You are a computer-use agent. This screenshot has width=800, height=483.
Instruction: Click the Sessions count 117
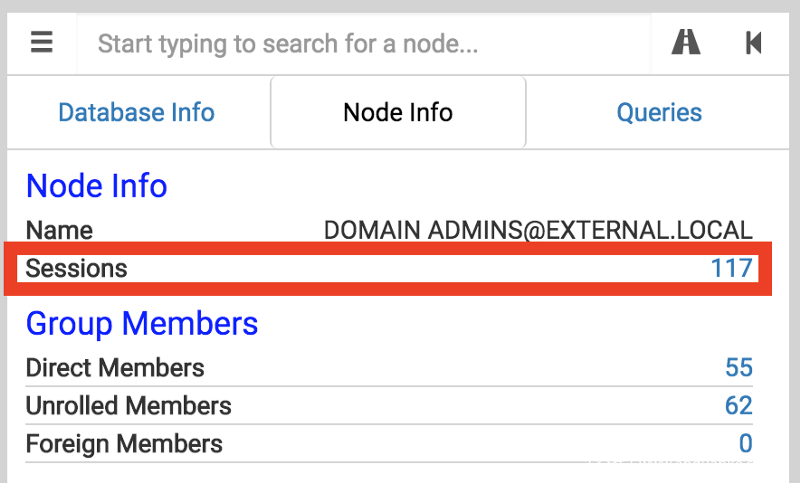[x=731, y=268]
